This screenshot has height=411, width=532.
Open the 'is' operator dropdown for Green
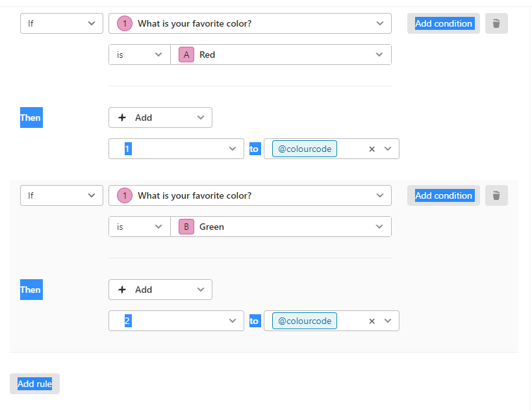[x=140, y=227]
